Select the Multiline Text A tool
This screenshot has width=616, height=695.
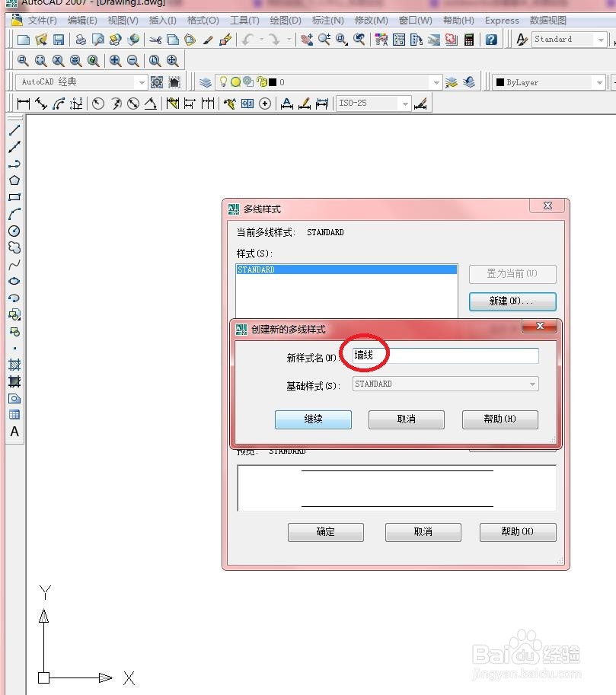click(x=14, y=432)
